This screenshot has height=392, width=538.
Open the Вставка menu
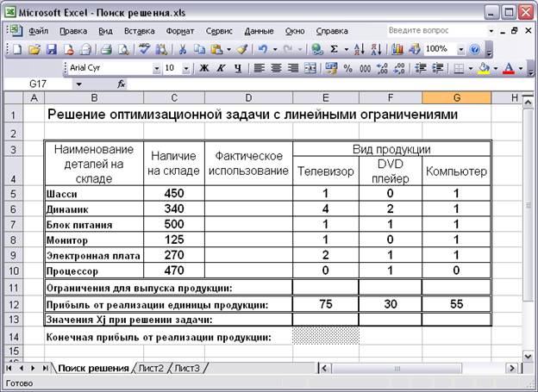[140, 31]
